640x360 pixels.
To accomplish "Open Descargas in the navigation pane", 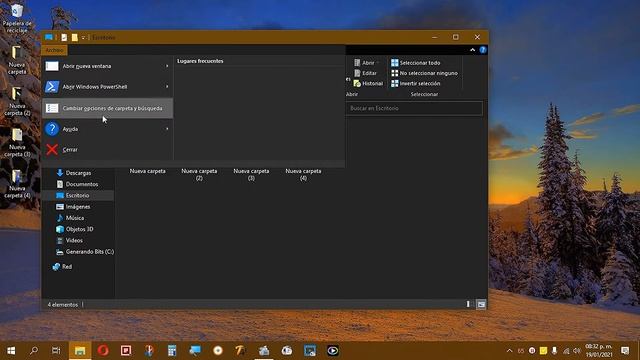I will [78, 173].
